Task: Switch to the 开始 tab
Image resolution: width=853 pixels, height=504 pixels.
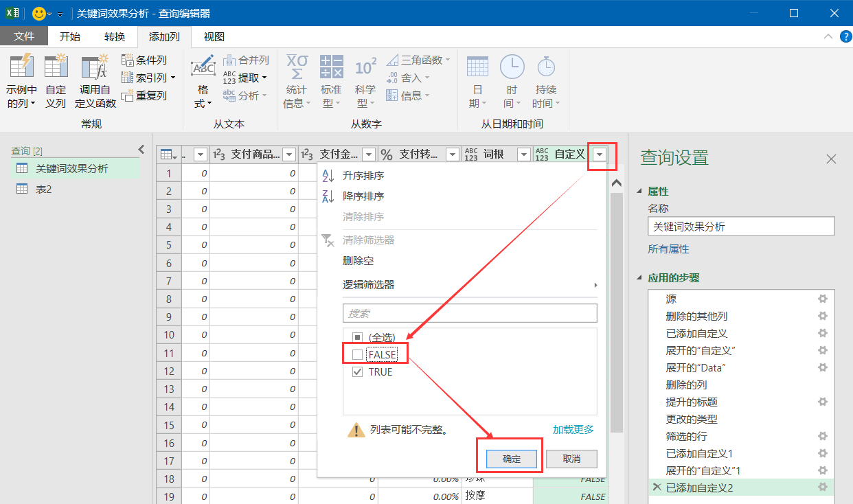Action: coord(69,36)
